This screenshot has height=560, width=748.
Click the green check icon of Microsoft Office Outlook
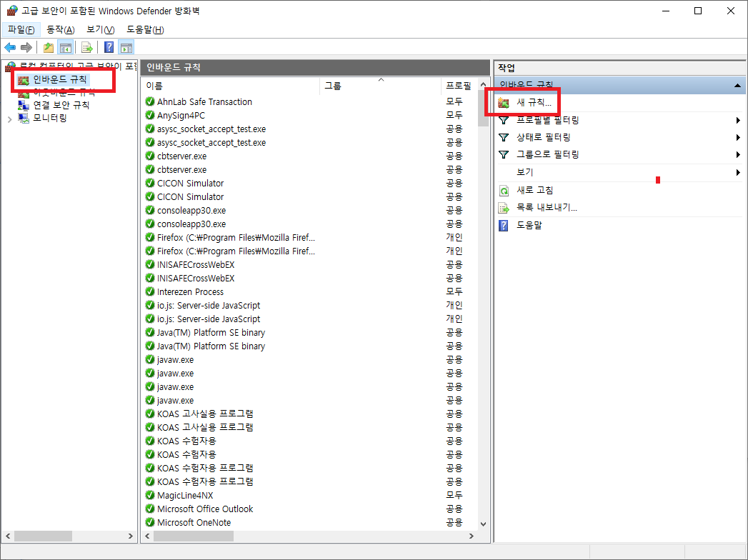150,509
